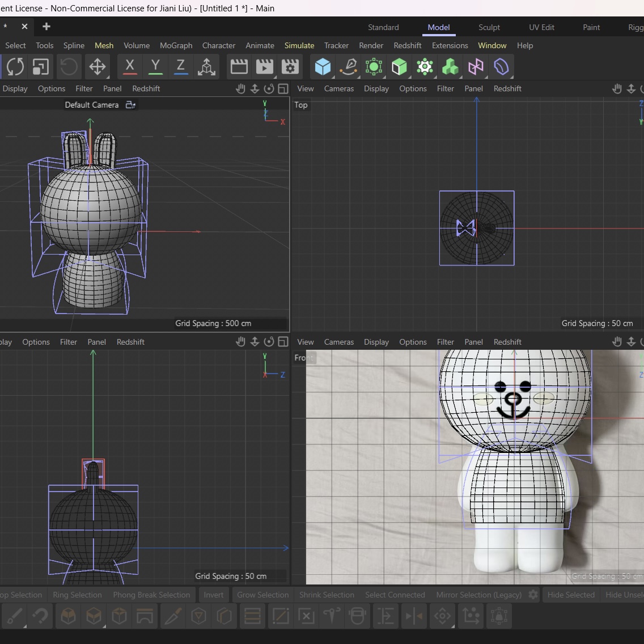Image resolution: width=644 pixels, height=644 pixels.
Task: Open Panel menu in Top viewport
Action: pyautogui.click(x=473, y=88)
